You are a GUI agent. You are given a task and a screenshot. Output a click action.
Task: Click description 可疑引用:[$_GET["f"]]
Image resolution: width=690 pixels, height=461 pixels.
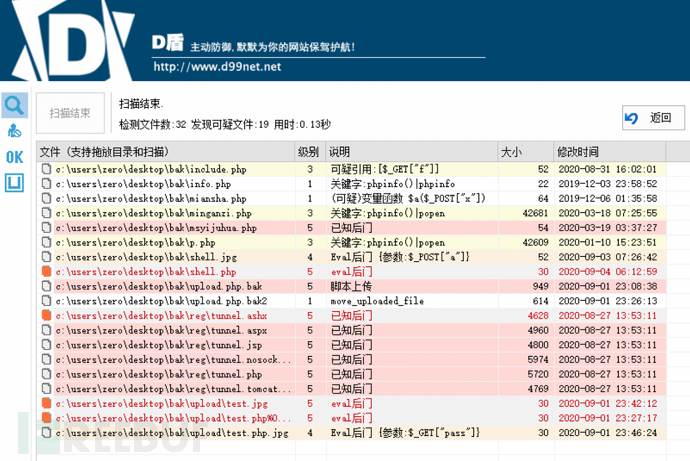click(x=385, y=169)
